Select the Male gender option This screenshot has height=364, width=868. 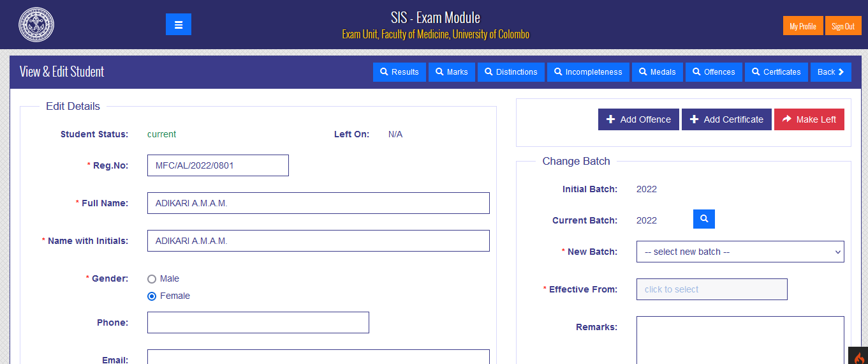[x=152, y=279]
